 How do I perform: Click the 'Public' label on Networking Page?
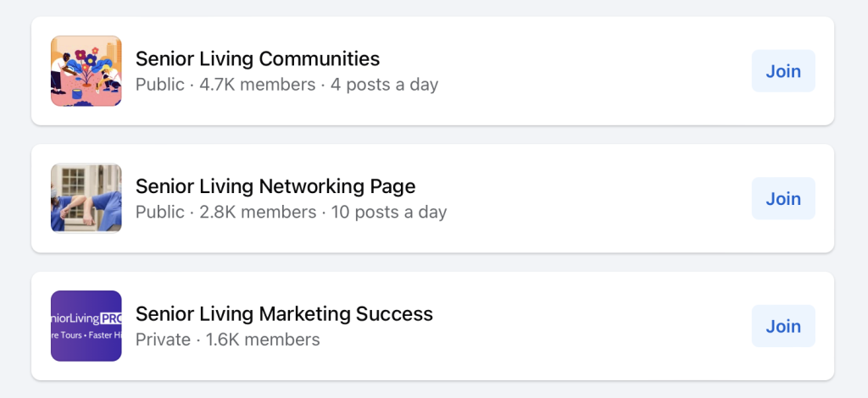pos(159,212)
